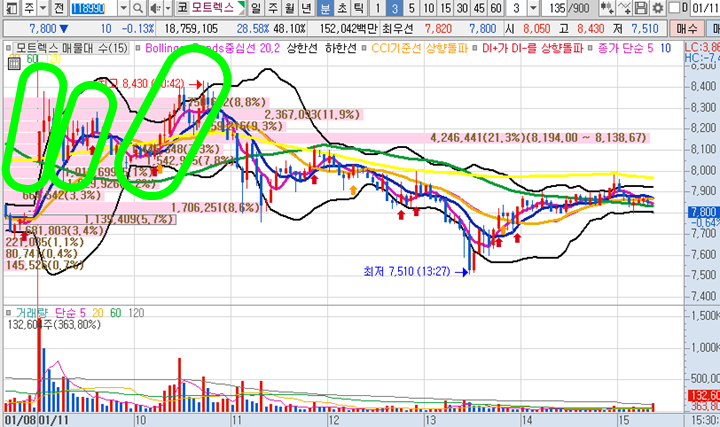The height and width of the screenshot is (427, 720).
Task: Click the 01/11 date field
Action: [704, 8]
